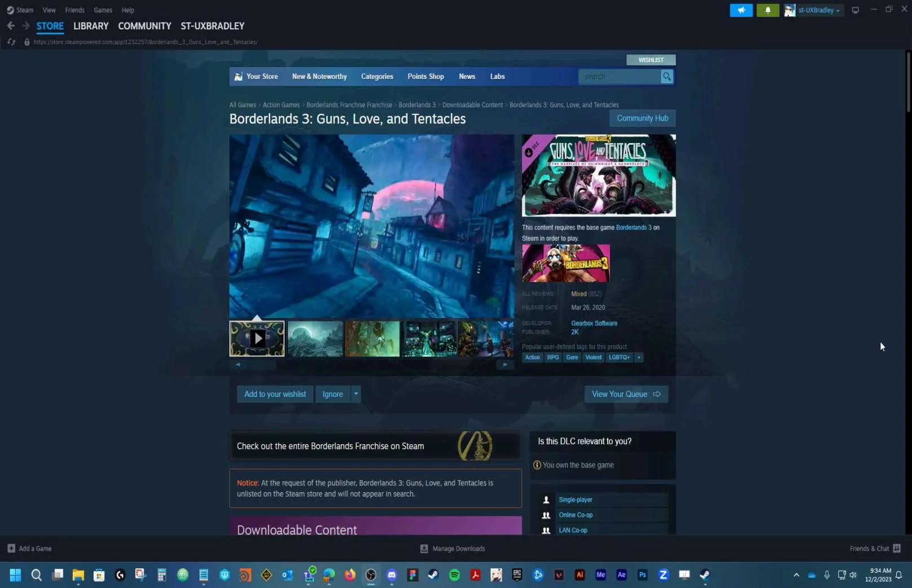This screenshot has height=588, width=912.
Task: Open After Effects from the taskbar
Action: click(621, 575)
